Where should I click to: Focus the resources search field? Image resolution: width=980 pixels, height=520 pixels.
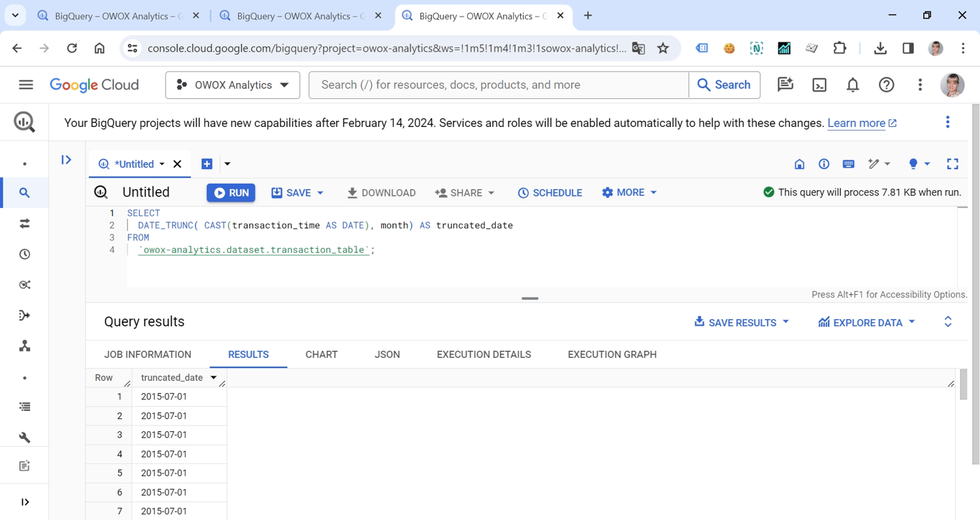[499, 85]
